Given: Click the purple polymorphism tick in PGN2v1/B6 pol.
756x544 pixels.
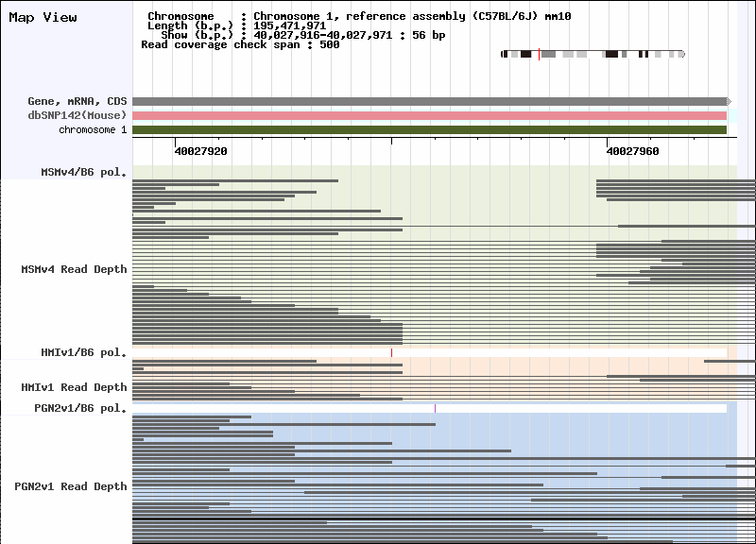Looking at the screenshot, I should [435, 408].
